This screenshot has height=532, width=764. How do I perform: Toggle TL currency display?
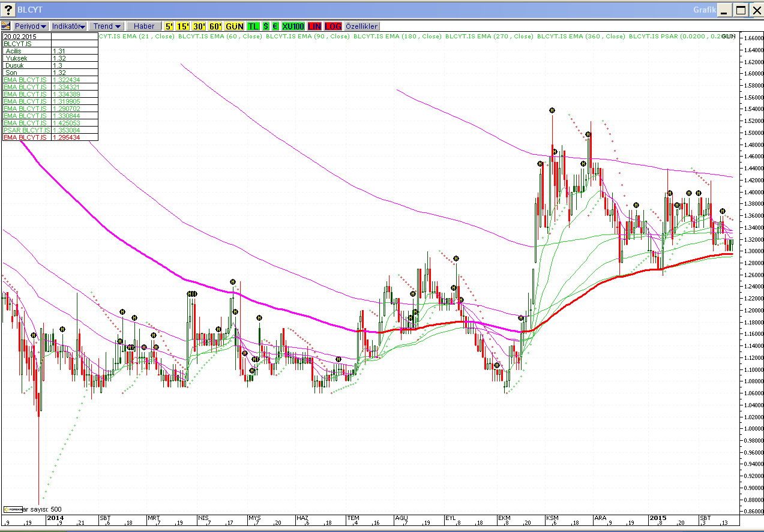click(x=253, y=26)
